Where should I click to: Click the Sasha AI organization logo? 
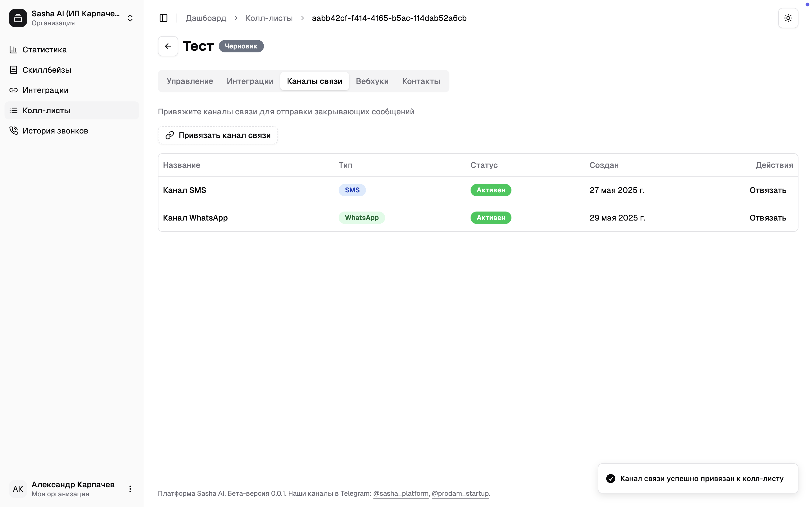[x=18, y=18]
